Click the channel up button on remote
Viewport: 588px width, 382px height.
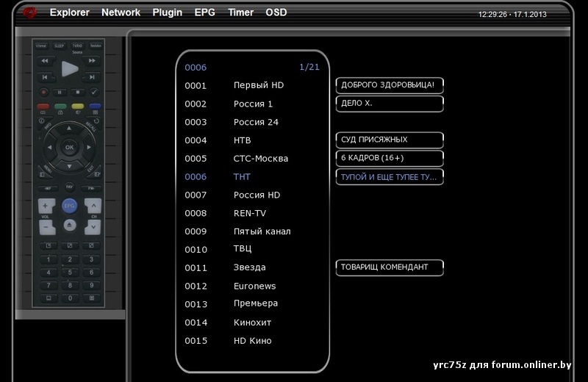click(x=93, y=206)
